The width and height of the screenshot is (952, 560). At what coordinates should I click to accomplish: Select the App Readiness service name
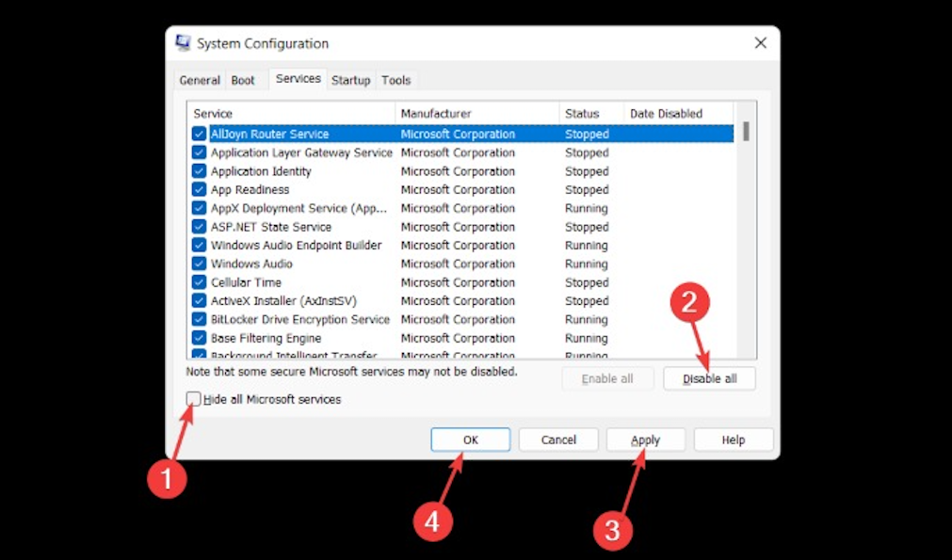(250, 190)
